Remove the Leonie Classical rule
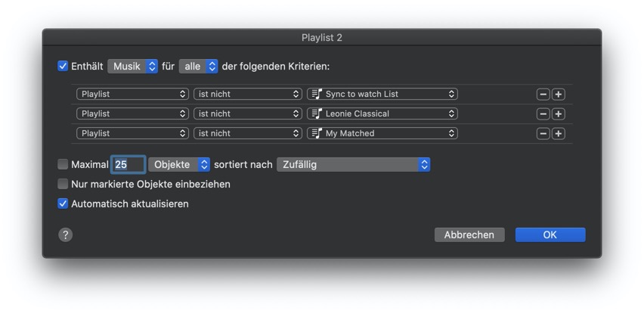This screenshot has height=314, width=644. [543, 114]
